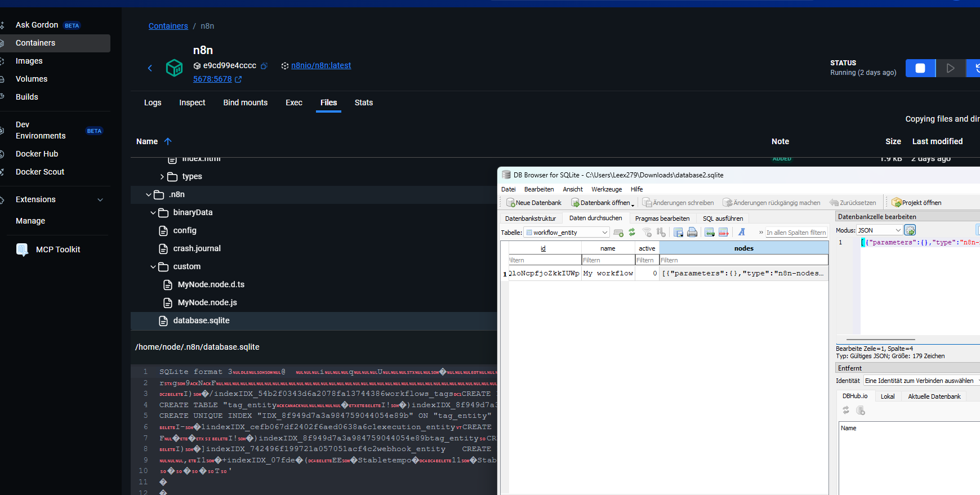The width and height of the screenshot is (980, 495).
Task: Open the Tabelle workflow_entity dropdown
Action: pyautogui.click(x=567, y=233)
